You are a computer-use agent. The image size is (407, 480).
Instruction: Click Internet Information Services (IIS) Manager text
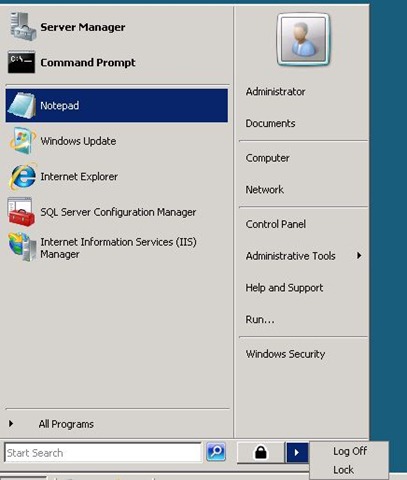118,248
